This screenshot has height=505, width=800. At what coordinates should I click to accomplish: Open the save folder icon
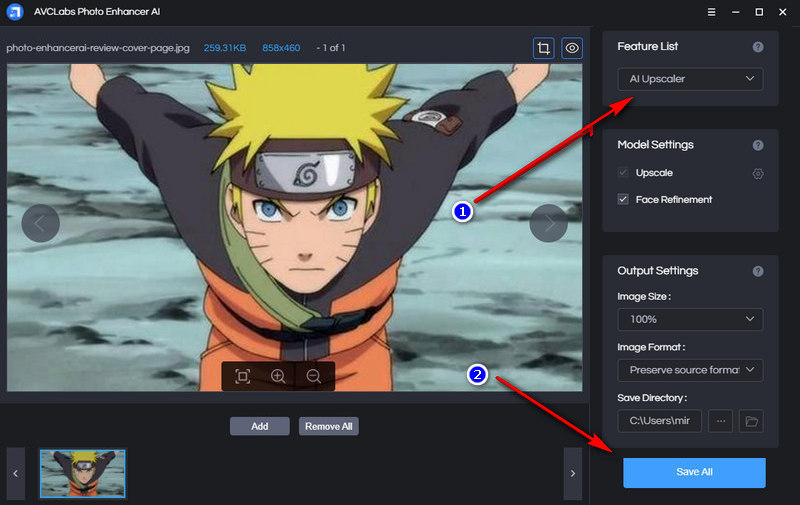point(751,421)
